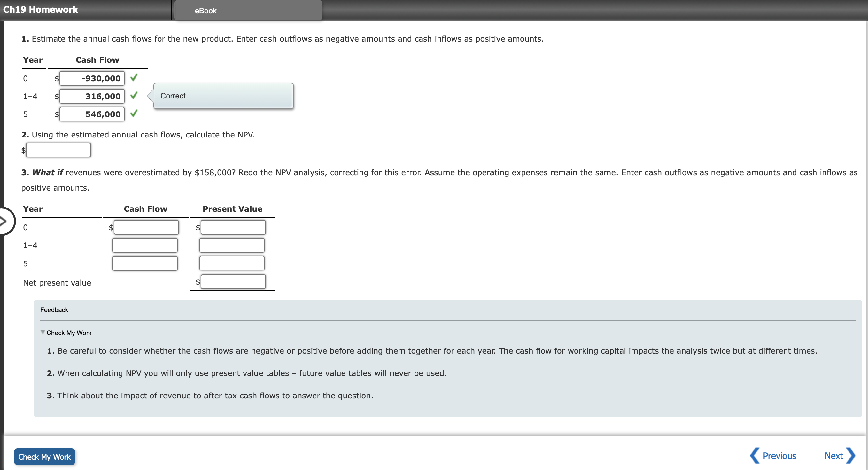Click the green checkmark beside -930,000
868x470 pixels.
[134, 78]
